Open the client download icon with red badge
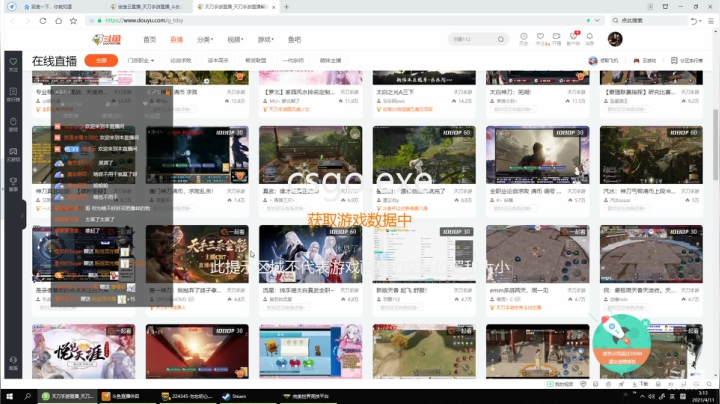Screen dimensions: 720x404 click(x=573, y=39)
